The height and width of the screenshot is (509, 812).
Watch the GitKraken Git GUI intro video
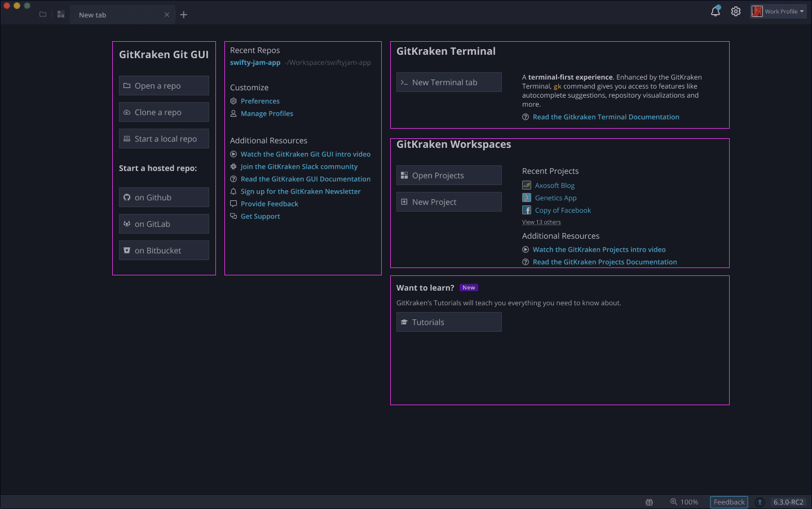point(306,154)
